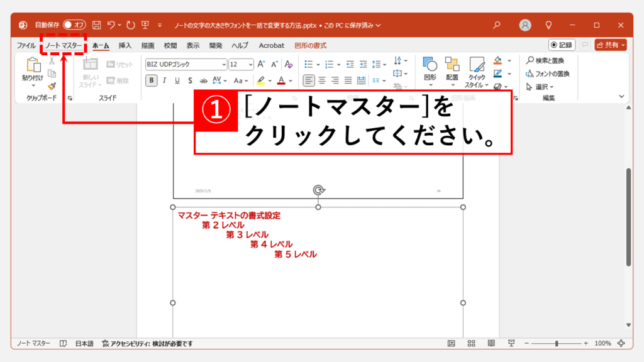Click the Increase Font Size icon
Viewport: 644px width, 362px height.
(262, 64)
